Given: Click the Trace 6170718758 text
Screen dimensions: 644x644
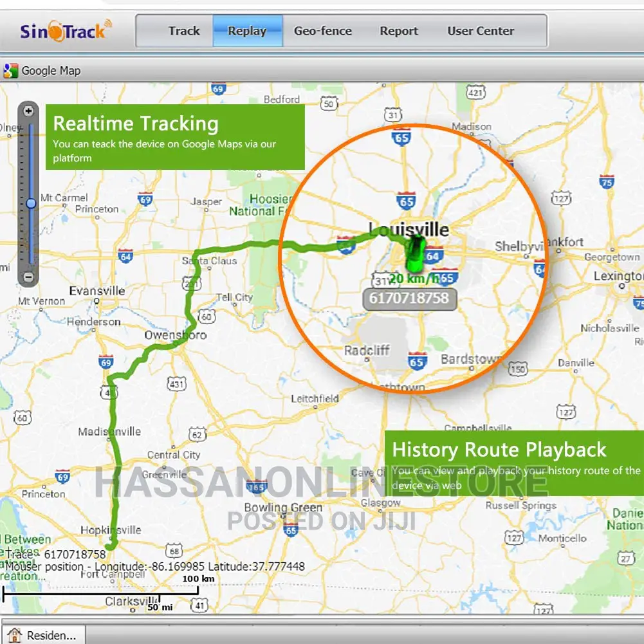Looking at the screenshot, I should tap(55, 555).
